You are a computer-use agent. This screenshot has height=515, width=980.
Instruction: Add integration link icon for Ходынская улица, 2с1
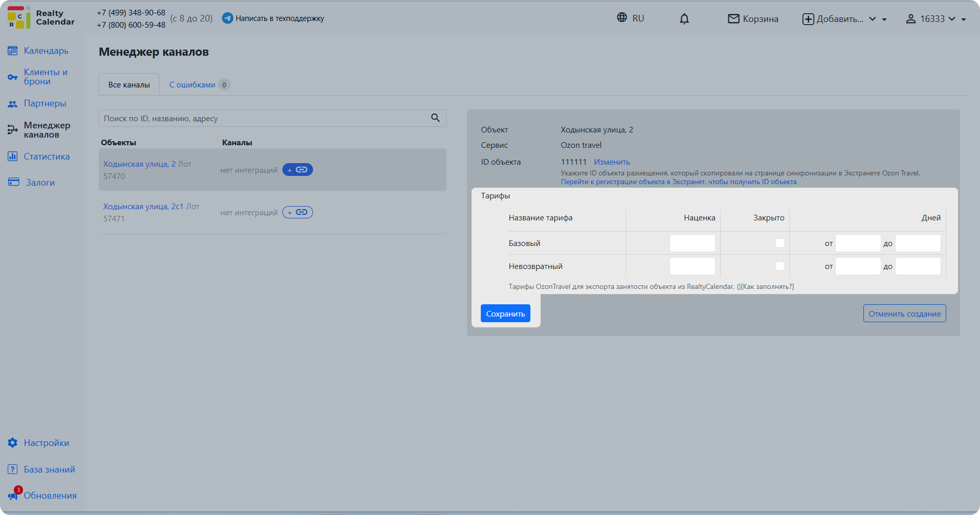(298, 212)
